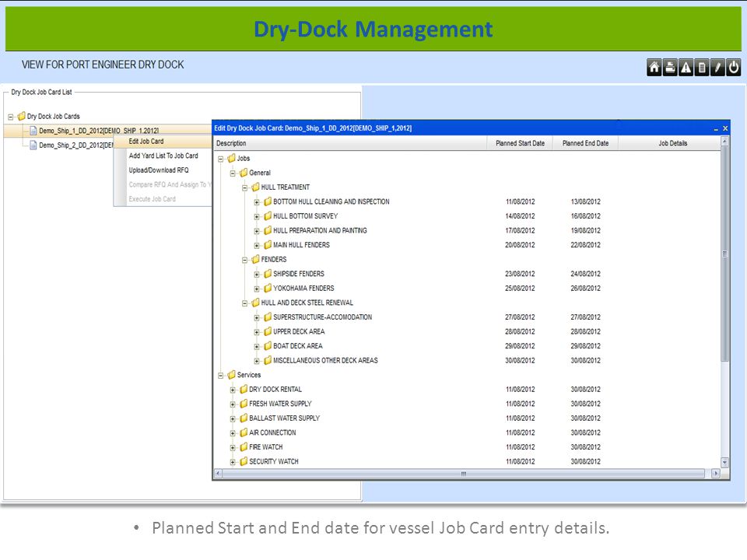Click the FENDERS folder icon

(255, 259)
